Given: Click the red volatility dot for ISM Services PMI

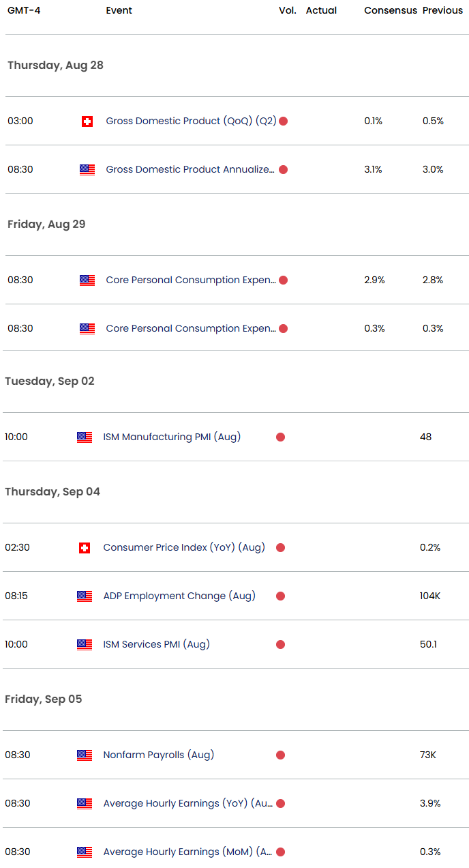Looking at the screenshot, I should [280, 645].
